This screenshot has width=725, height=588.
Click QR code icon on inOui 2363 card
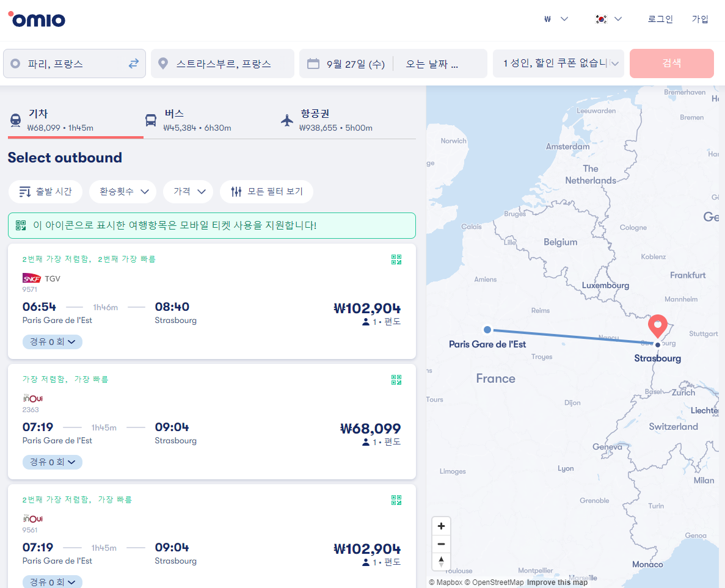pos(396,380)
